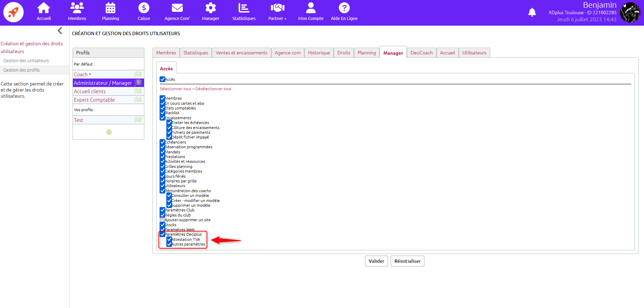Click the copy icon next to Coach profile
Screen dimensions: 644x308
[139, 74]
